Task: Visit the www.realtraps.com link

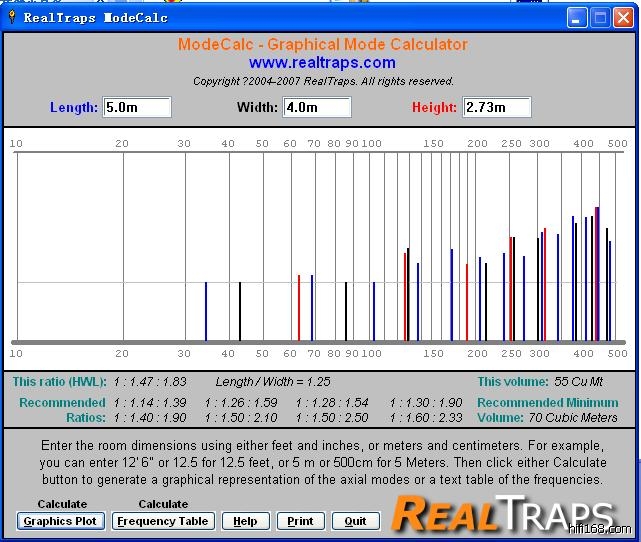Action: [x=322, y=63]
